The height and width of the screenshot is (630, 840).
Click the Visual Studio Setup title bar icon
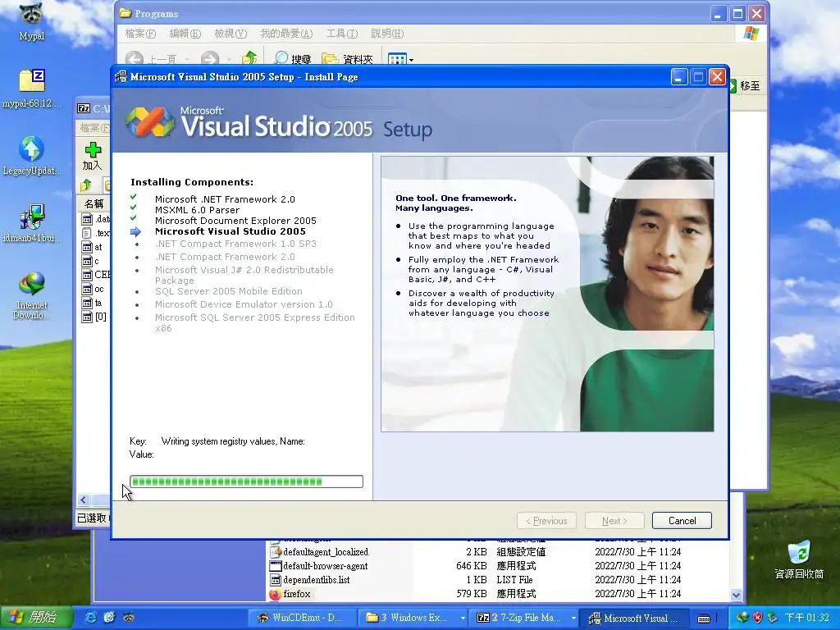pyautogui.click(x=121, y=76)
